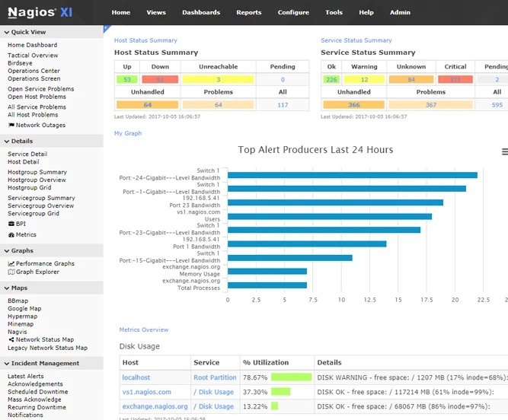Click the red Critical services count cell

[455, 80]
